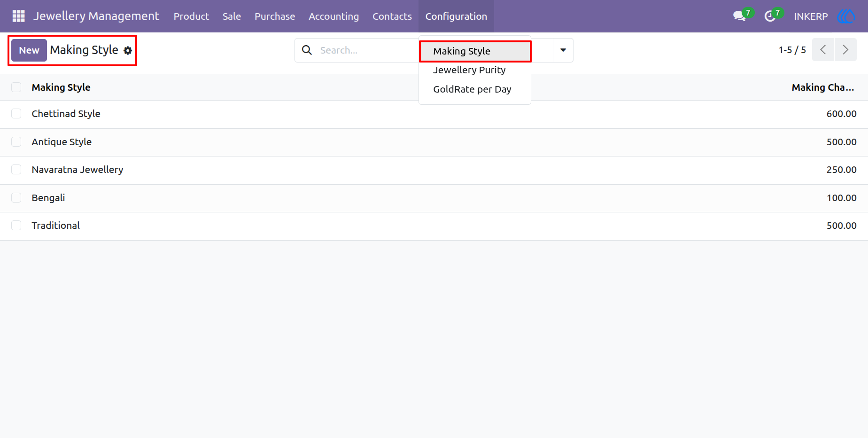Viewport: 868px width, 438px height.
Task: Open the Product menu
Action: (x=191, y=16)
